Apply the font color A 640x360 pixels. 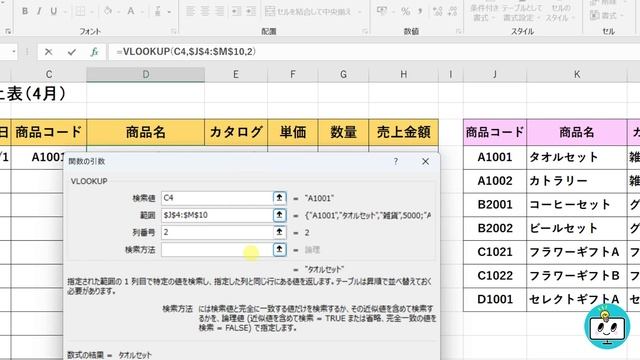point(131,11)
